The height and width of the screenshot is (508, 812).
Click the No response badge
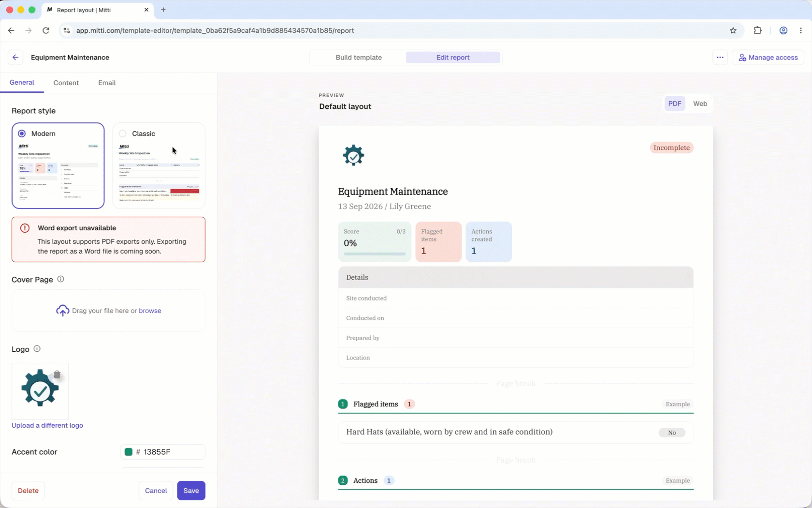tap(672, 433)
